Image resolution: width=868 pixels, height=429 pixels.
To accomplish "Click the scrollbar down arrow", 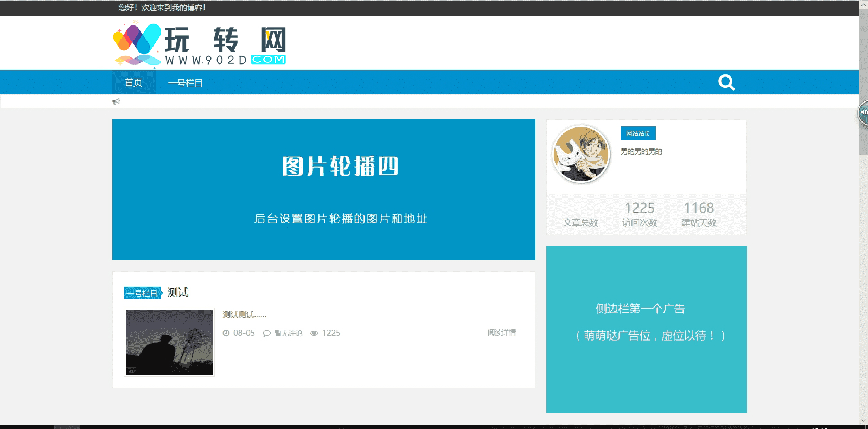I will pos(863,420).
